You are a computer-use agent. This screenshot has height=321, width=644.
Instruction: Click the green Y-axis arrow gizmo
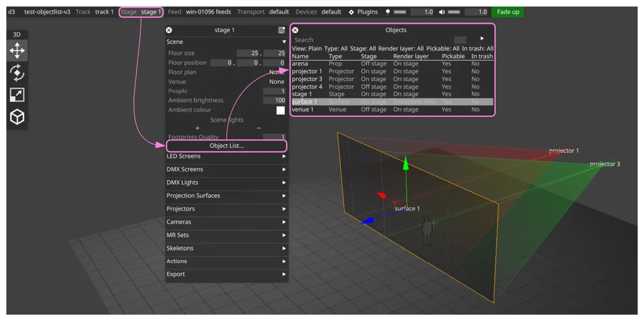(x=406, y=163)
